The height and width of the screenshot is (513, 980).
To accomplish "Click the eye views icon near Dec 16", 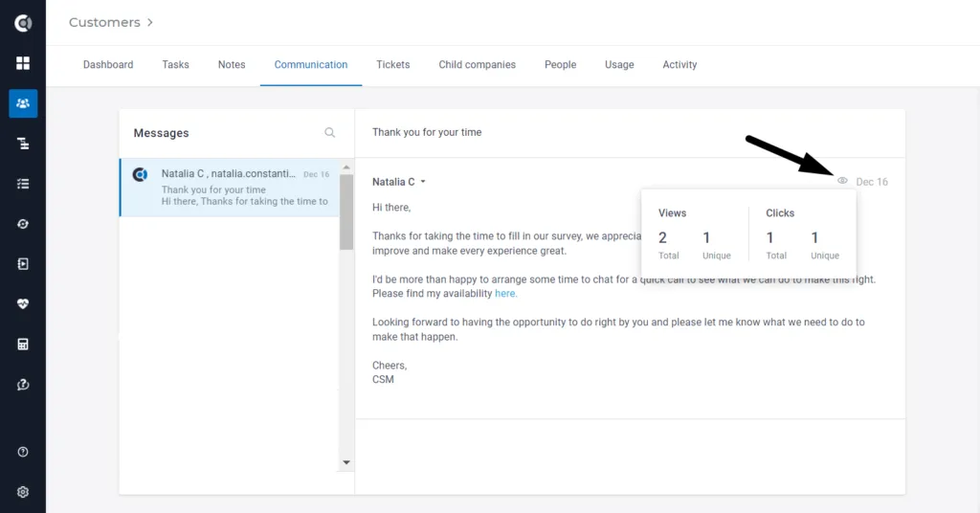I will coord(842,181).
